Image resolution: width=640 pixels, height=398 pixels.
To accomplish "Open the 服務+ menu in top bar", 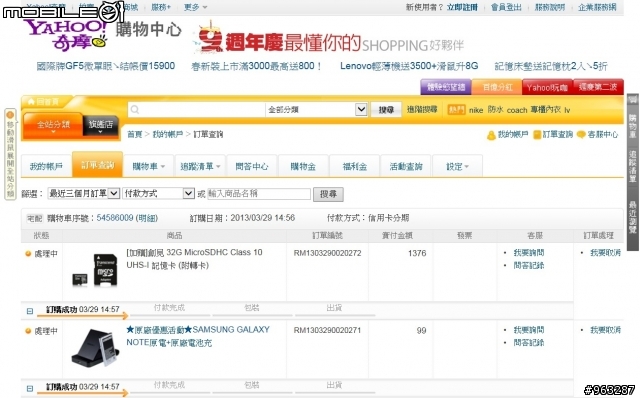I will point(161,7).
